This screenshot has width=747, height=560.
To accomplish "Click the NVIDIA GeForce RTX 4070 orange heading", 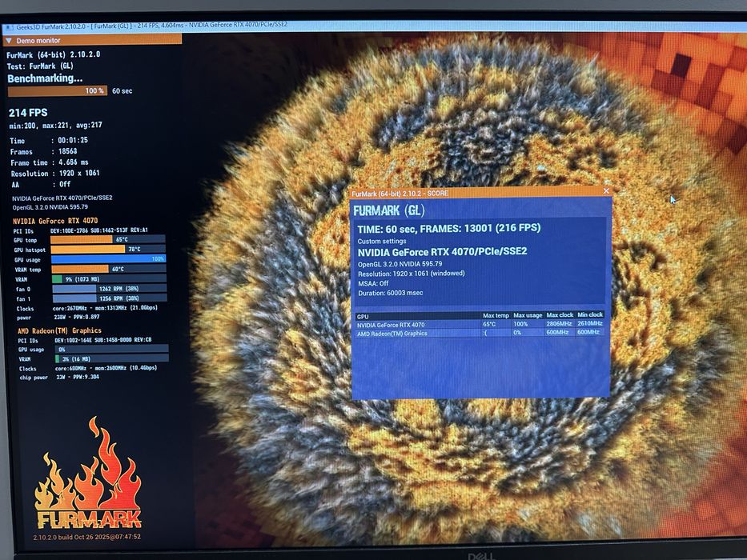I will [55, 221].
